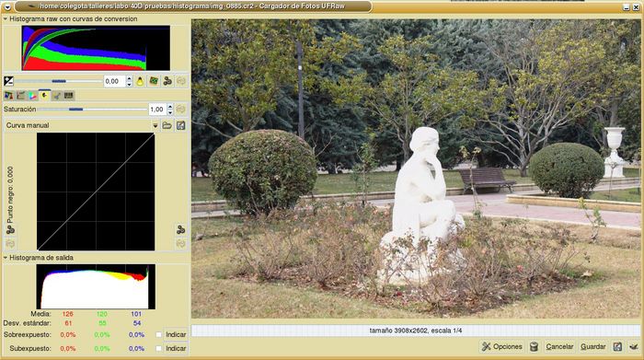The width and height of the screenshot is (644, 360).
Task: Click the Saturación slider track
Action: [x=92, y=110]
